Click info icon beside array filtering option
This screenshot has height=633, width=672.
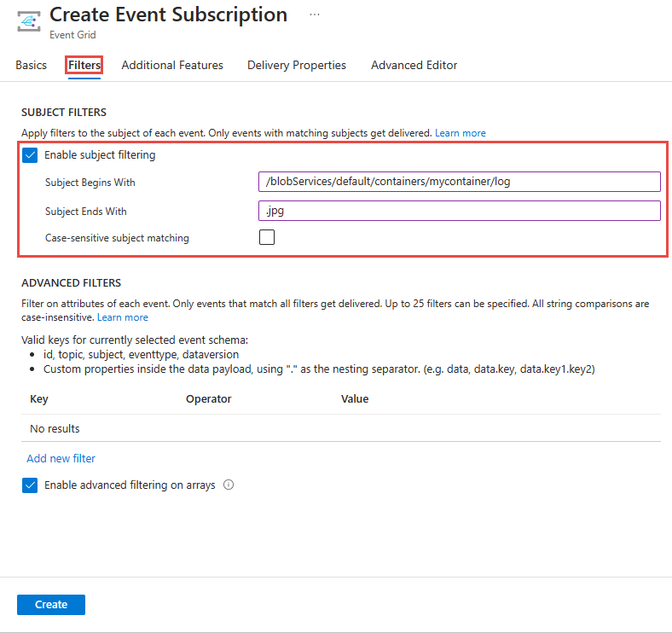click(x=228, y=485)
